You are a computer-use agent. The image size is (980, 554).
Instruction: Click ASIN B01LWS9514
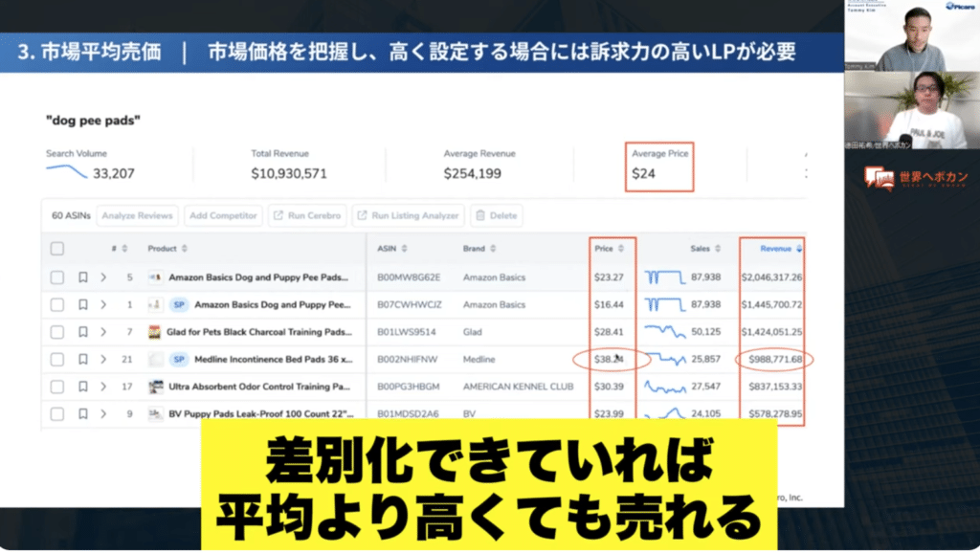pos(406,332)
